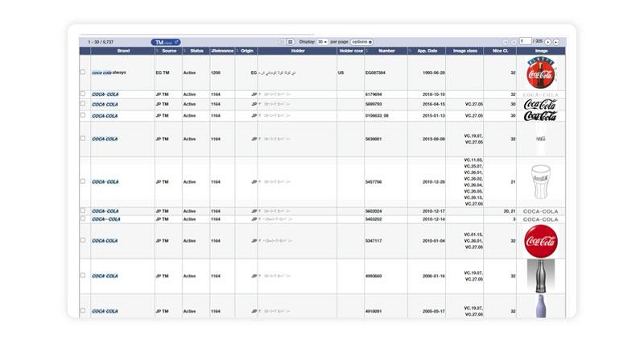View the grey contour bottle thumbnail
The width and height of the screenshot is (644, 341).
[x=541, y=276]
